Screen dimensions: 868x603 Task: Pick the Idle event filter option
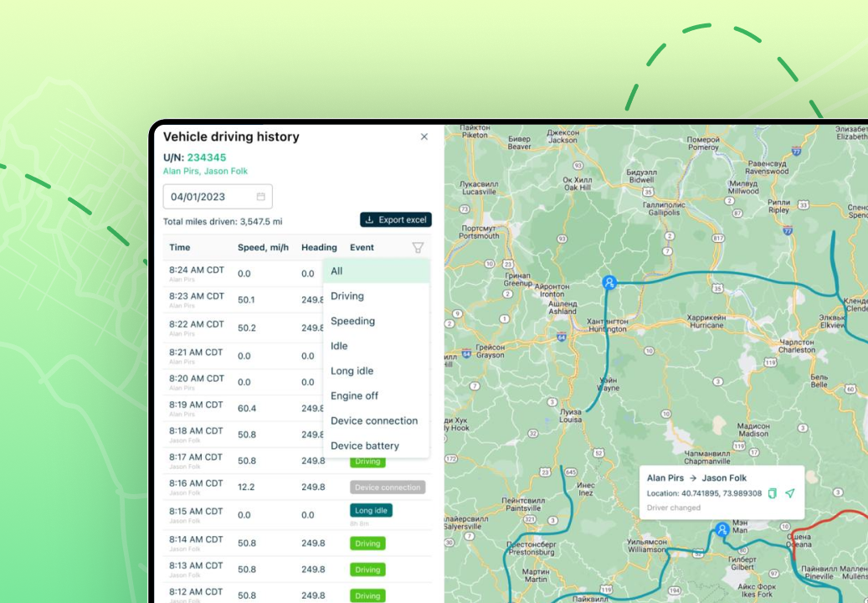click(376, 346)
